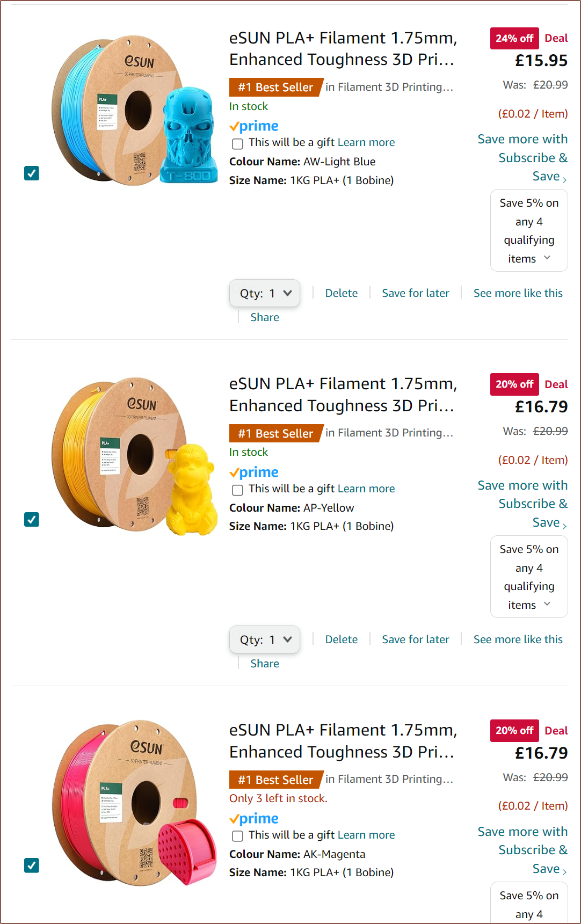This screenshot has width=581, height=924.
Task: Delete the Light Blue filament from basket
Action: click(341, 293)
